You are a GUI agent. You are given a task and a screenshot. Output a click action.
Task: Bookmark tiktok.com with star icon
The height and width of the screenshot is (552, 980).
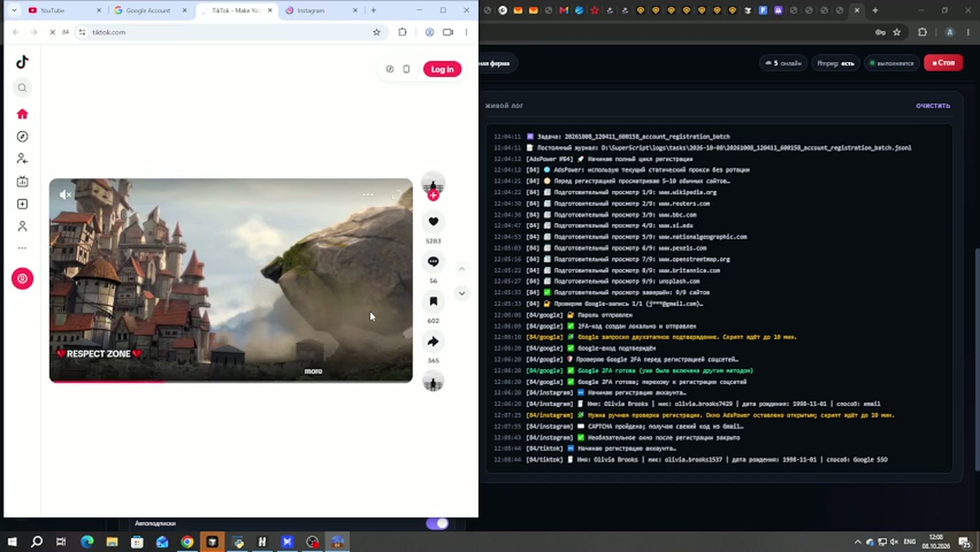(377, 32)
